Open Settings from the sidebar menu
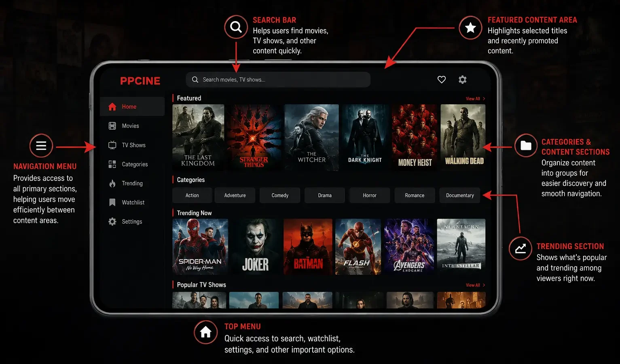This screenshot has width=620, height=364. tap(132, 222)
